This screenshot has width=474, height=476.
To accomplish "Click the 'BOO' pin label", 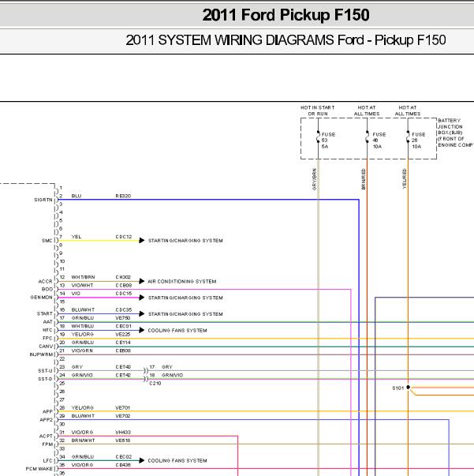I will coord(47,289).
